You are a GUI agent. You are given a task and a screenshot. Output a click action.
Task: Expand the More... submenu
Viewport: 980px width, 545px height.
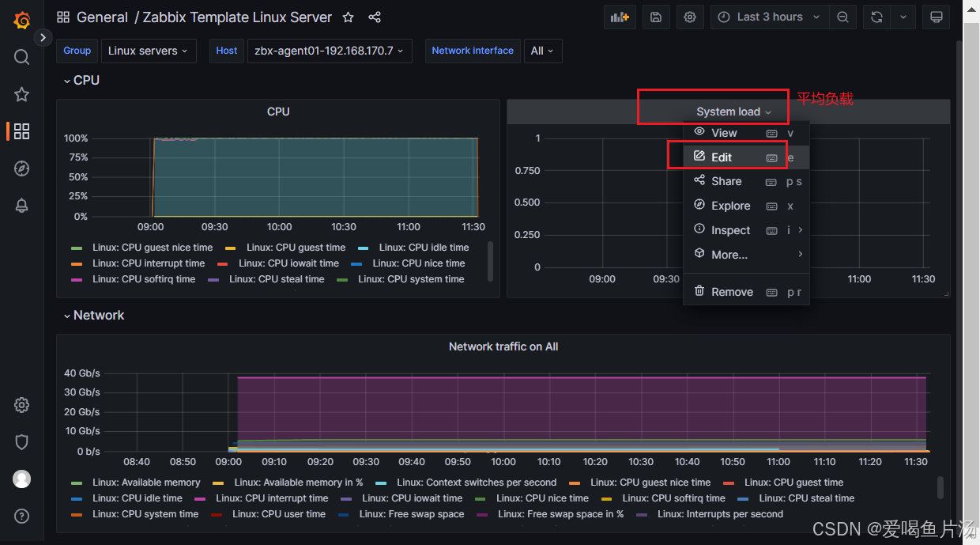(x=746, y=255)
